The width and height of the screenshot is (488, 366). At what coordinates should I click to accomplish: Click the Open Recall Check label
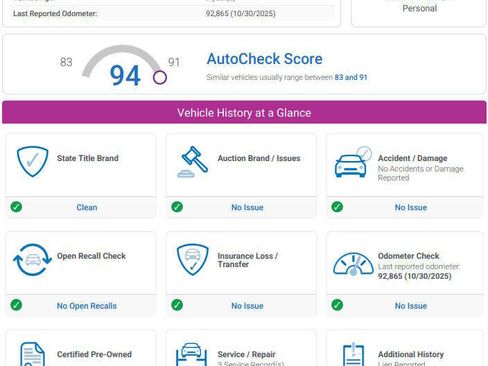[x=91, y=256]
